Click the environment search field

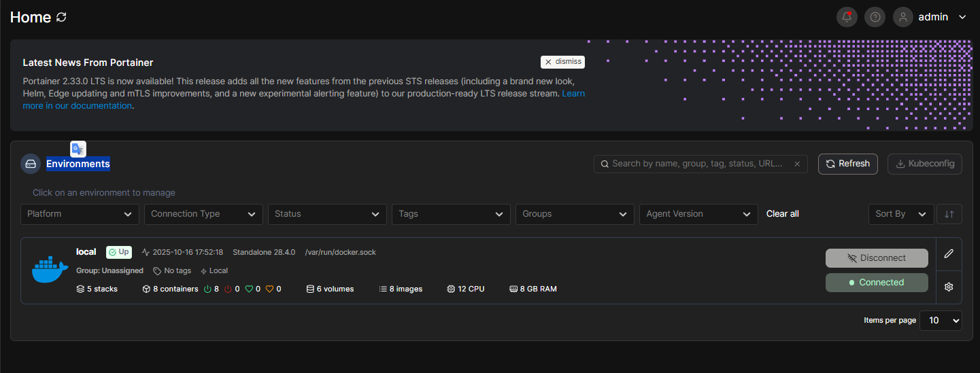(x=697, y=164)
